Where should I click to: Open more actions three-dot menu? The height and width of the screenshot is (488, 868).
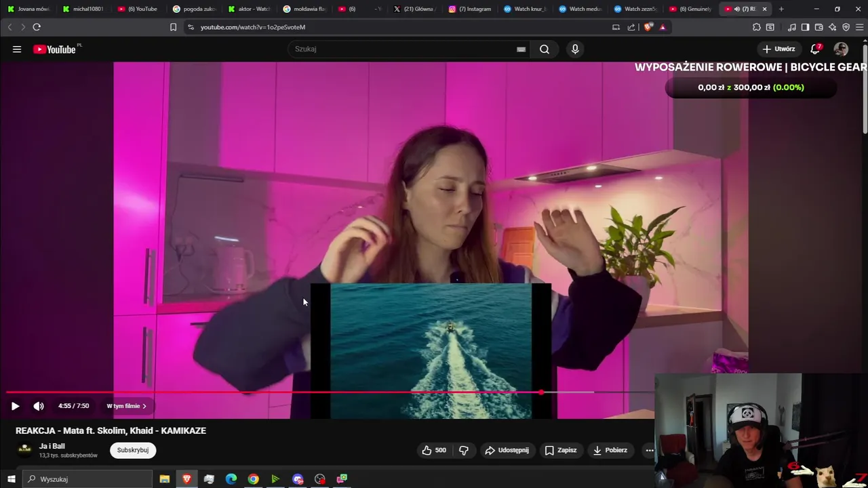tap(650, 450)
